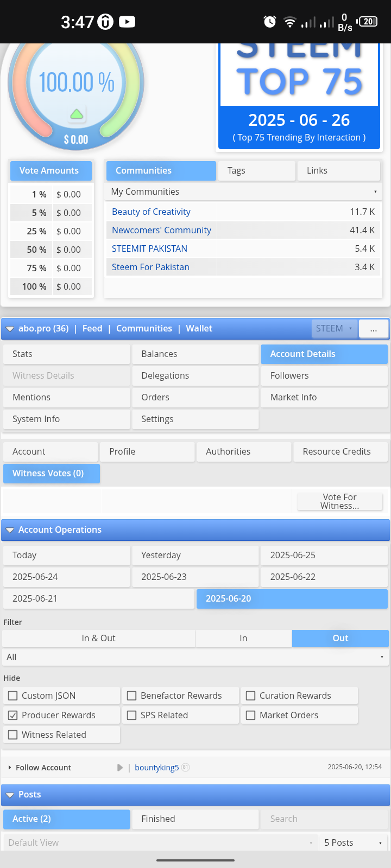Open the Default View dropdown
Image resolution: width=391 pixels, height=868 pixels.
click(x=160, y=843)
